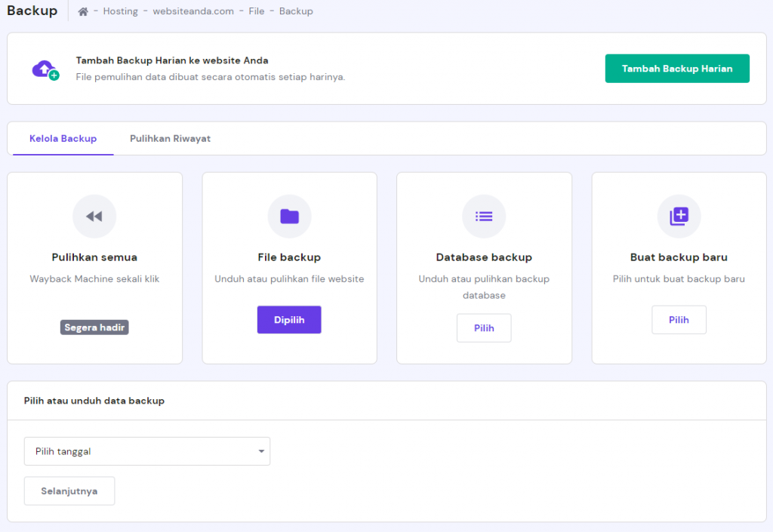Viewport: 773px width, 532px height.
Task: Click the dropdown arrow beside Pilih tanggal
Action: click(x=261, y=451)
